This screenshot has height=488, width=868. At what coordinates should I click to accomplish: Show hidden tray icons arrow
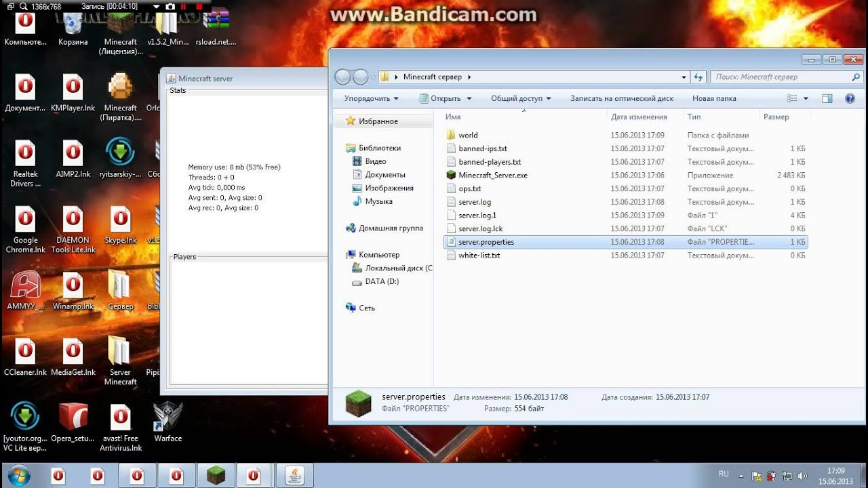pos(741,476)
